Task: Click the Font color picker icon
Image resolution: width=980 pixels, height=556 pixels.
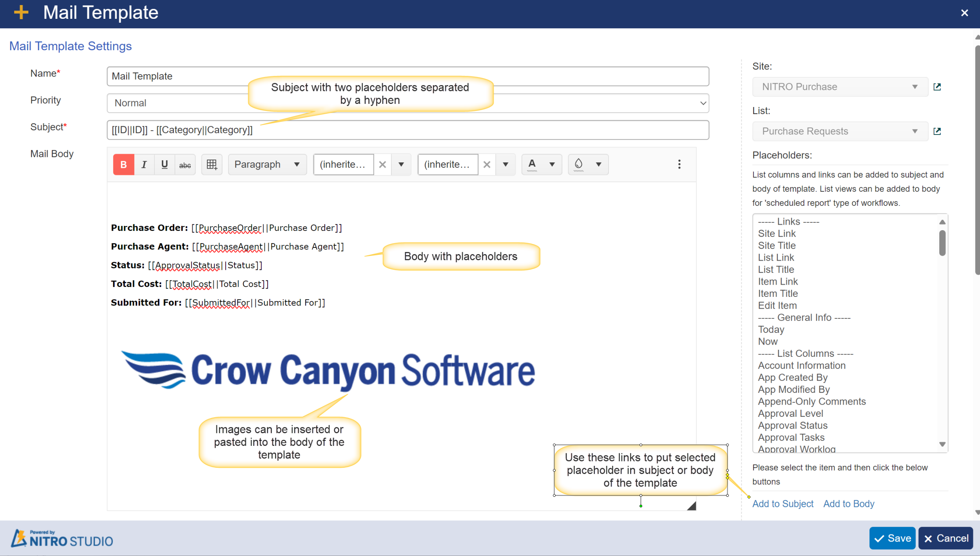Action: pyautogui.click(x=532, y=164)
